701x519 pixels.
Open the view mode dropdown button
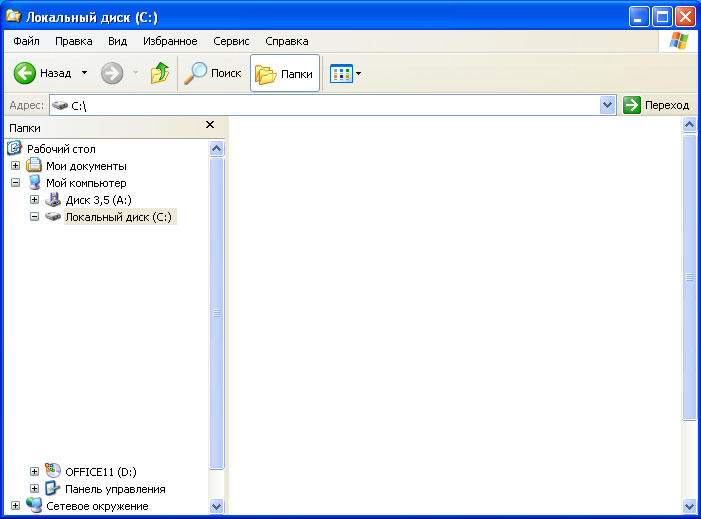pos(345,73)
